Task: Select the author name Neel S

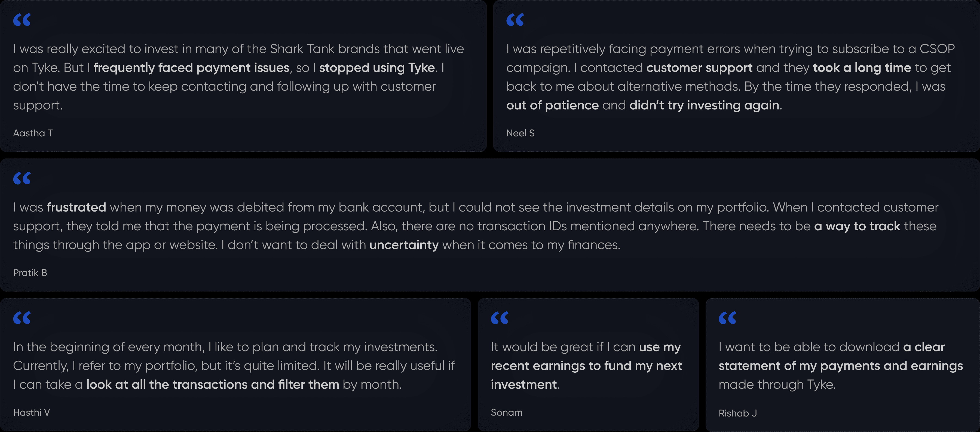Action: pos(520,133)
